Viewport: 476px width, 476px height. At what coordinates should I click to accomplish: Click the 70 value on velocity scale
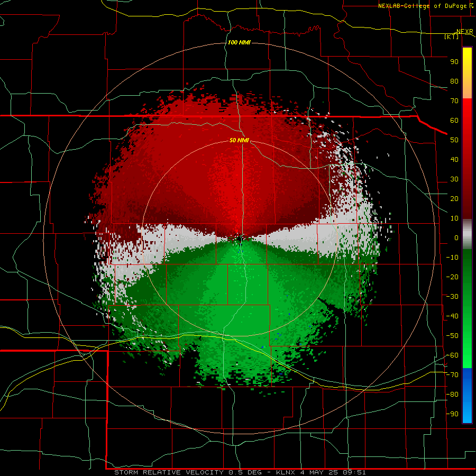454,101
